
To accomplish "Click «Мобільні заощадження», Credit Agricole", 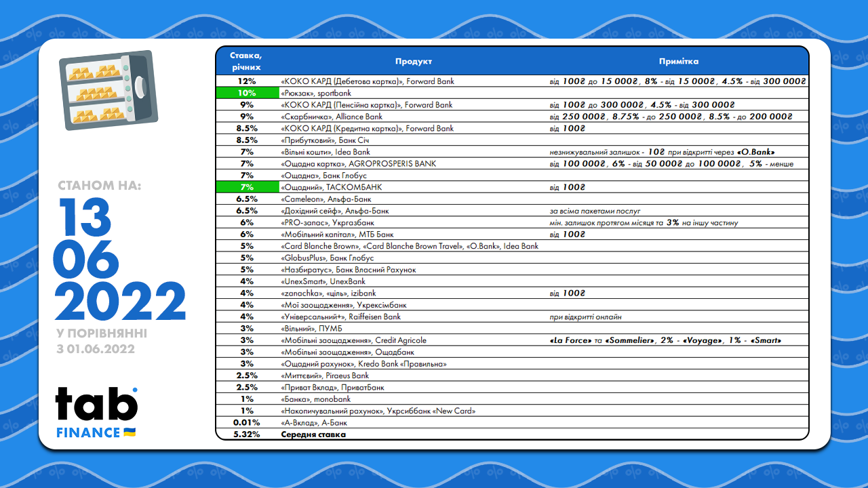I will tap(353, 340).
